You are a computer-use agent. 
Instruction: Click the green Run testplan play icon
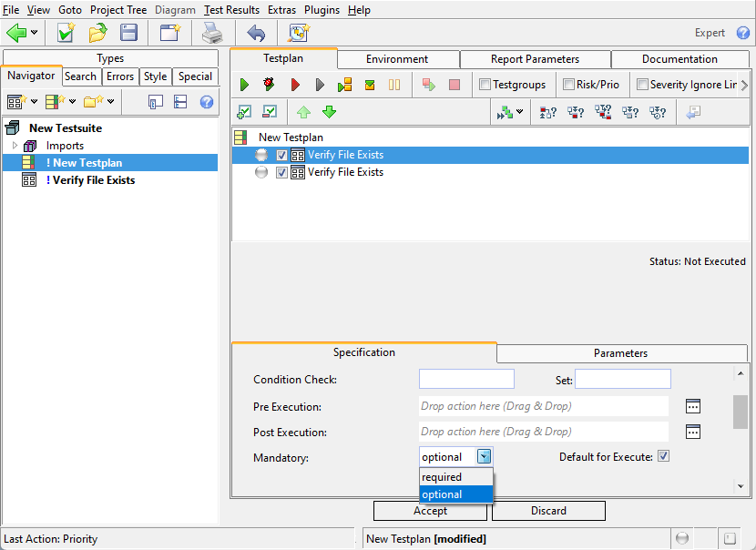click(x=244, y=85)
